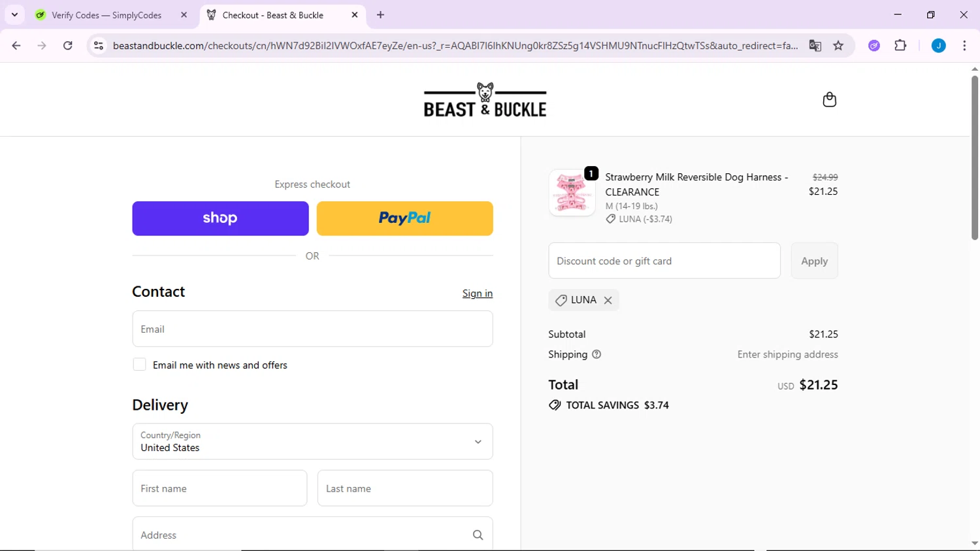Click the address search magnifier icon
Viewport: 980px width, 551px height.
478,535
